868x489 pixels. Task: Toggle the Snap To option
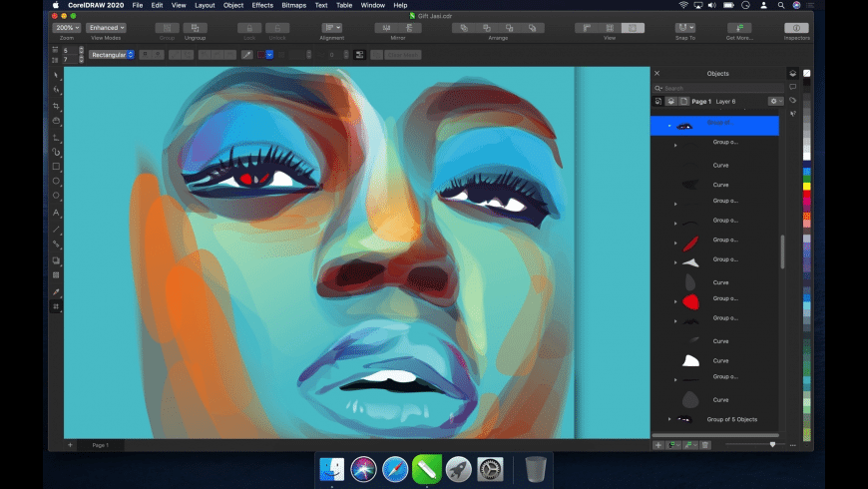click(685, 28)
